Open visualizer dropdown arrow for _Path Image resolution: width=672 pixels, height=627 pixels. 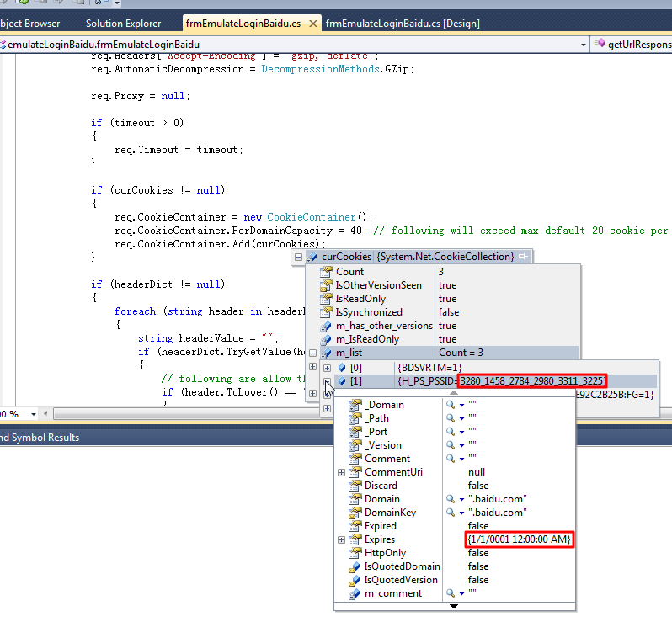click(461, 418)
